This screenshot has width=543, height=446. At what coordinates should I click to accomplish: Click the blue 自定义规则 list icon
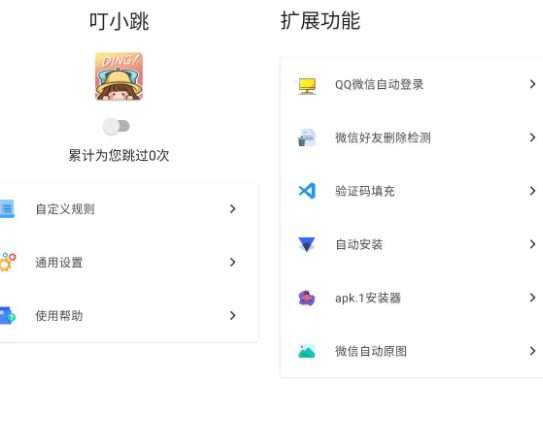click(7, 209)
